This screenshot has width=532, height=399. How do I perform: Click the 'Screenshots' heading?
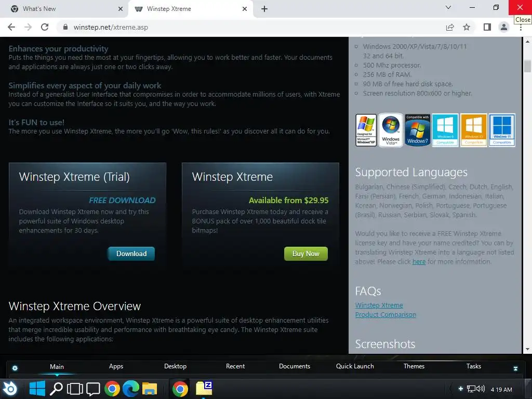coord(385,344)
